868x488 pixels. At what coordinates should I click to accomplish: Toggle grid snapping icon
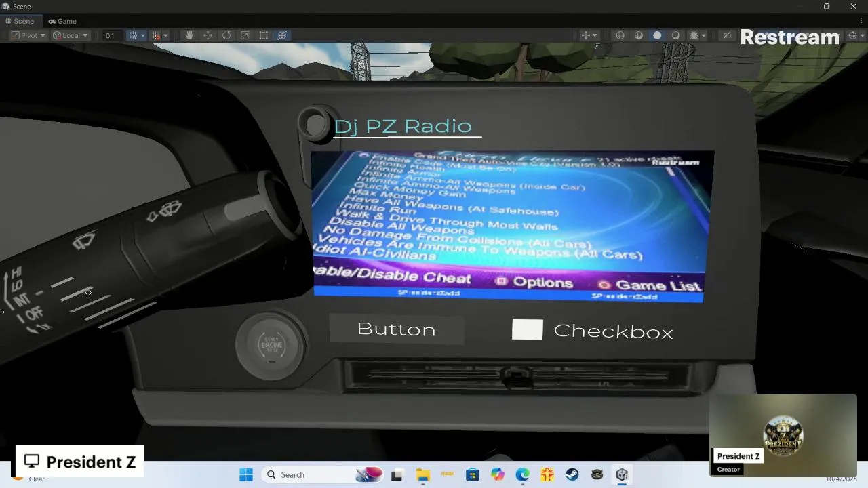click(x=134, y=35)
